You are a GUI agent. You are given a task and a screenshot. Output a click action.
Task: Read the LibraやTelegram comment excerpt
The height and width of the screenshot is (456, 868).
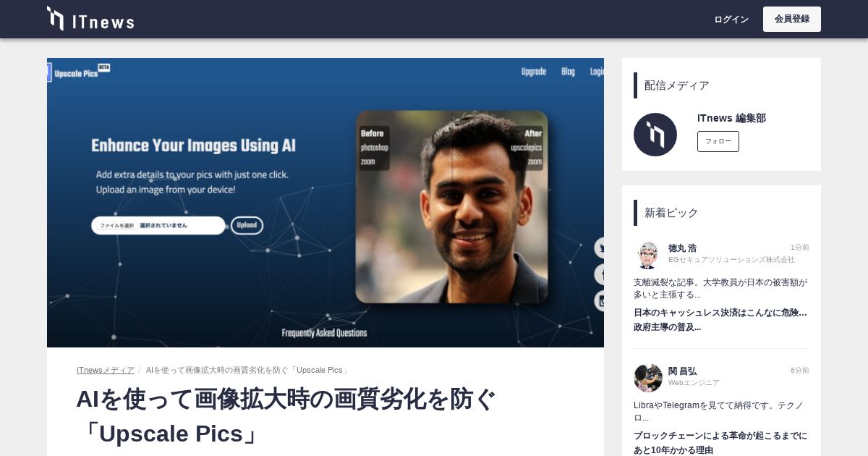pos(718,411)
